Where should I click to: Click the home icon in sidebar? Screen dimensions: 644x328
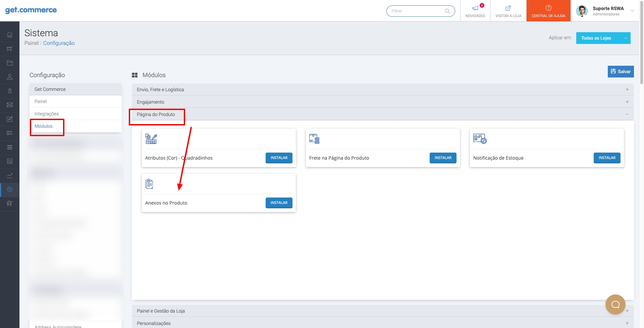[x=10, y=35]
